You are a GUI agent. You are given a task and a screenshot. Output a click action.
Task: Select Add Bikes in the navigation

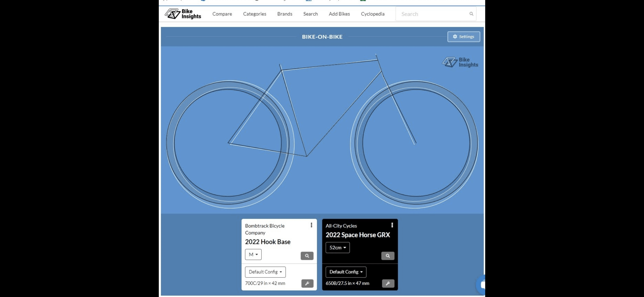[x=339, y=14]
